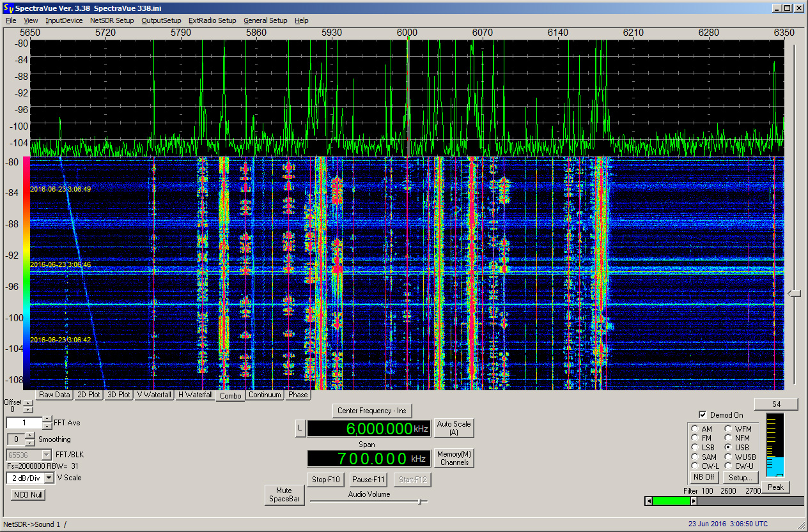Open Memory(M) Channels
The image size is (808, 532).
pyautogui.click(x=454, y=458)
